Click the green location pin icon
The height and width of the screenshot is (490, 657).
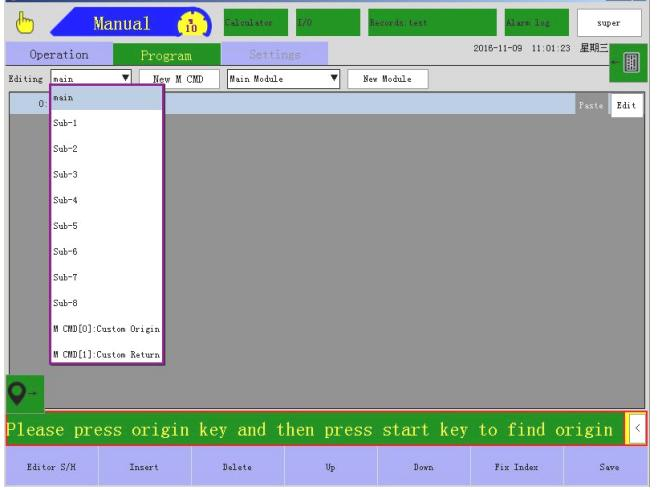(x=21, y=391)
